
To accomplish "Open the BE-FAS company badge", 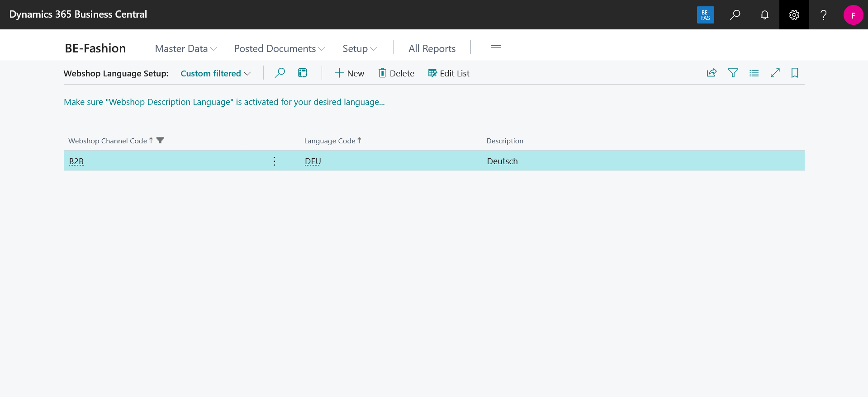I will [705, 15].
